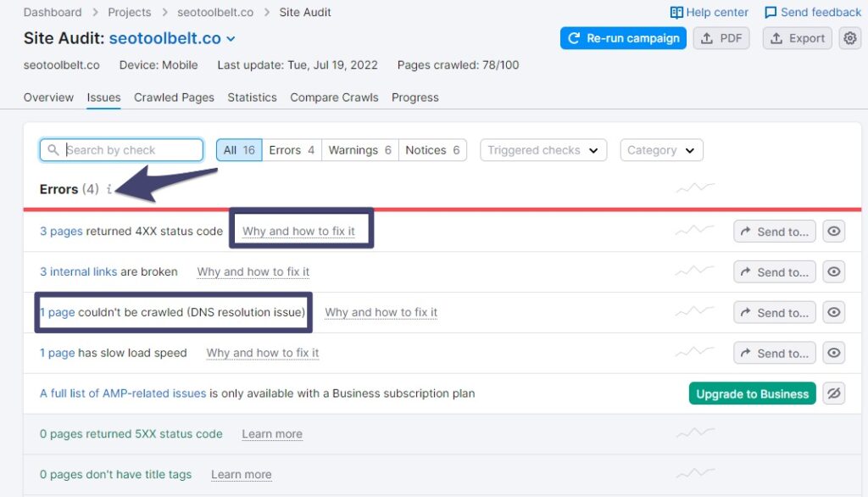Click the trend sparkline for title tags row

click(x=695, y=472)
